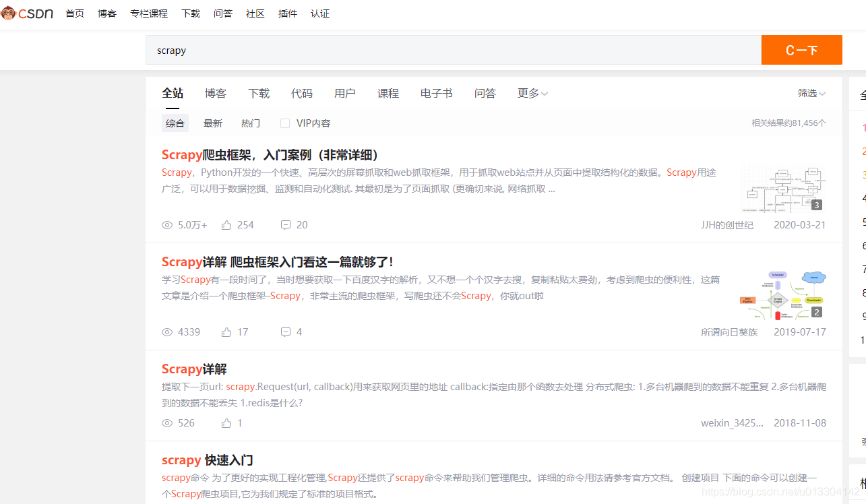Click the CSDN logo
This screenshot has width=866, height=504.
[x=28, y=13]
